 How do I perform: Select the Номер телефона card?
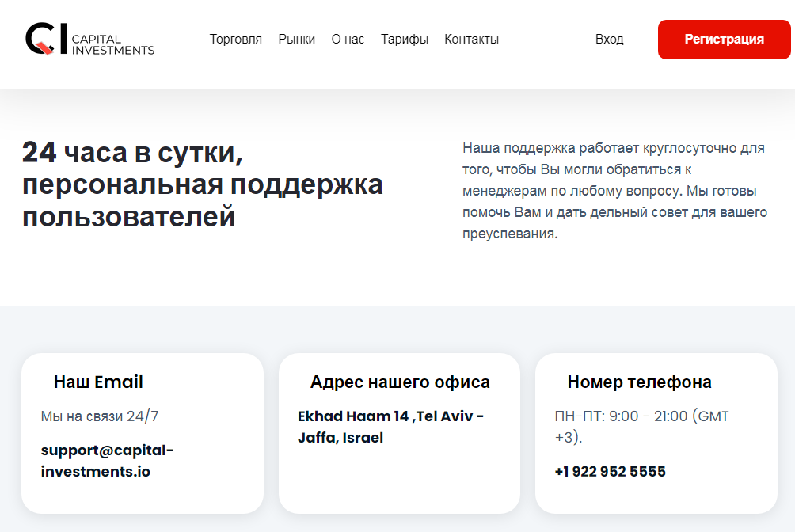click(656, 433)
